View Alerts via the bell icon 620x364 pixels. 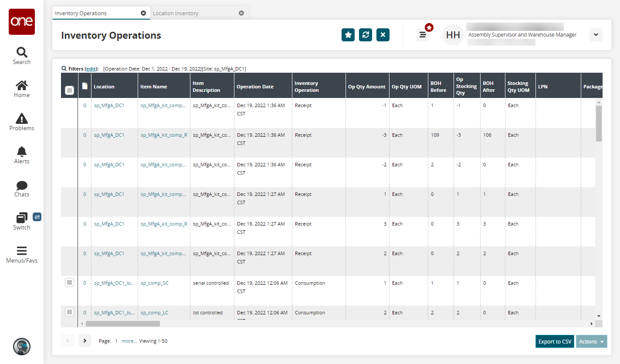point(21,155)
